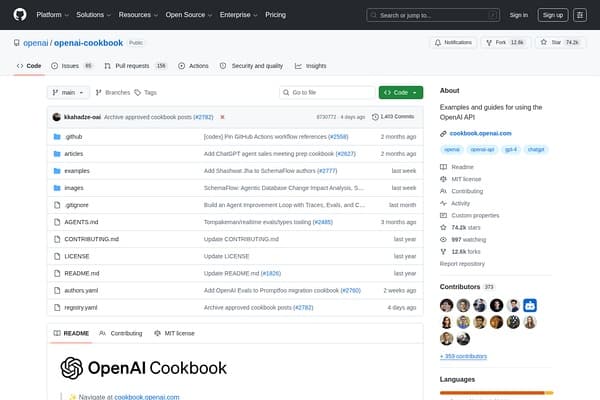Click the Go to file search box
Viewport: 600px width, 400px height.
327,93
